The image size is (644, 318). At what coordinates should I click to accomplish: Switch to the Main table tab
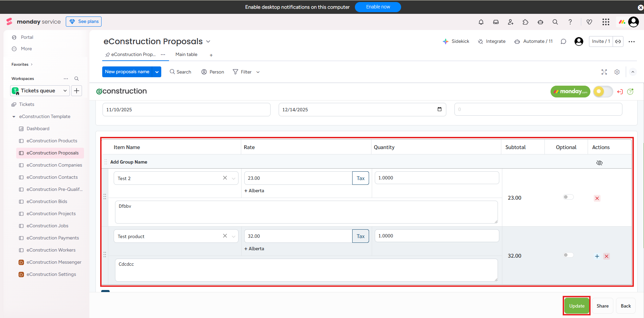186,55
